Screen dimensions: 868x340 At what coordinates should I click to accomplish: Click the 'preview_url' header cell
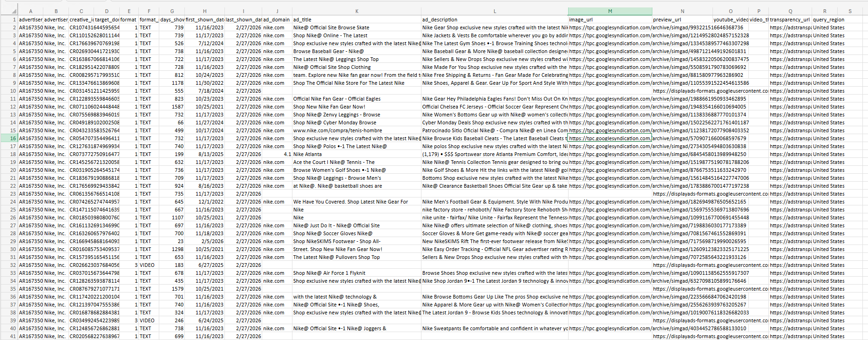[x=682, y=20]
